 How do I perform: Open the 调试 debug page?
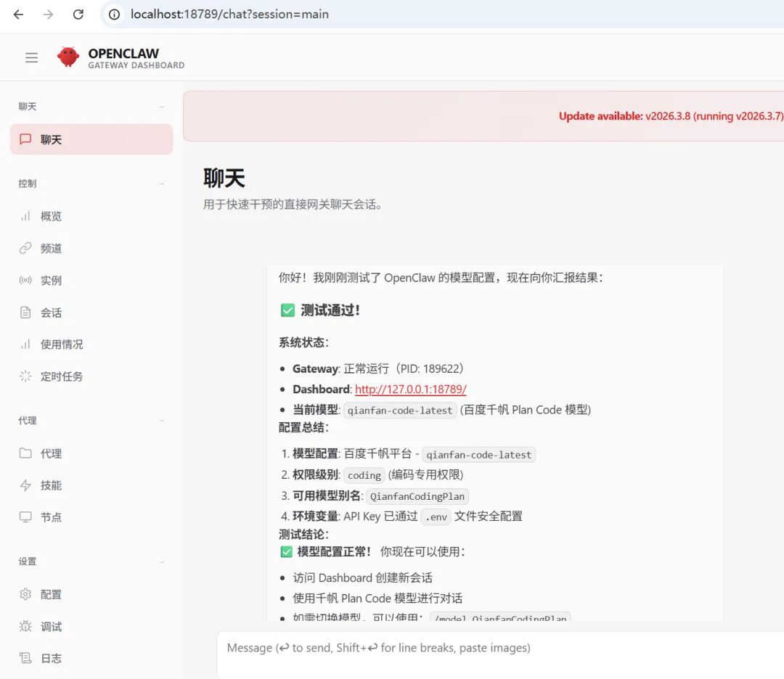(x=91, y=626)
